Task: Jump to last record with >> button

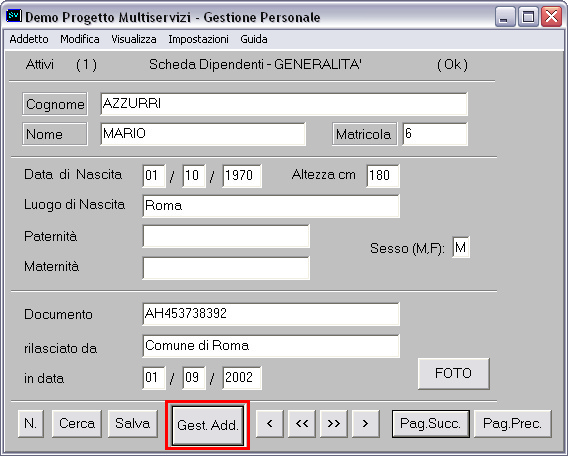Action: [x=334, y=423]
